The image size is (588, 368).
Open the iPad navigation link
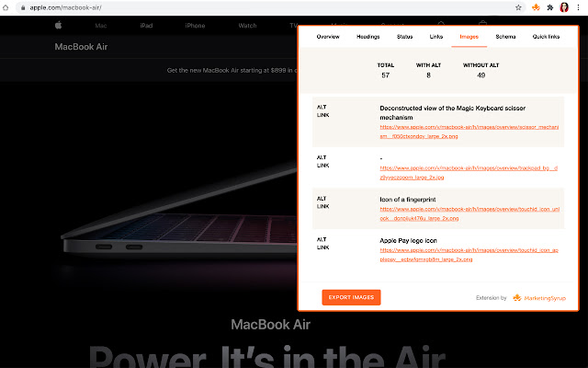point(146,26)
